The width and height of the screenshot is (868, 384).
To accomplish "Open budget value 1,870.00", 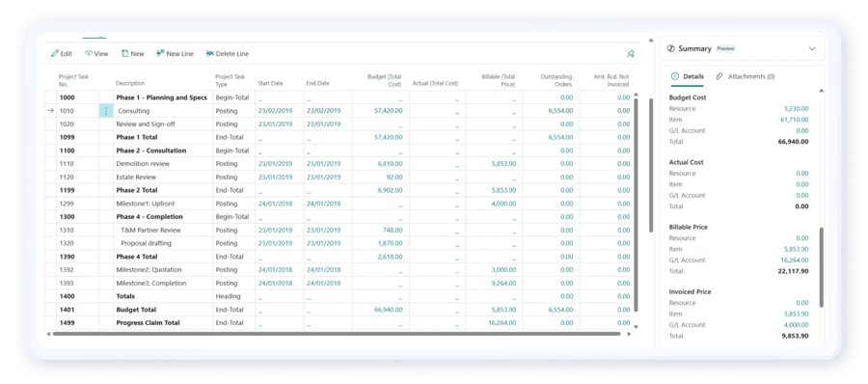I will [x=391, y=243].
